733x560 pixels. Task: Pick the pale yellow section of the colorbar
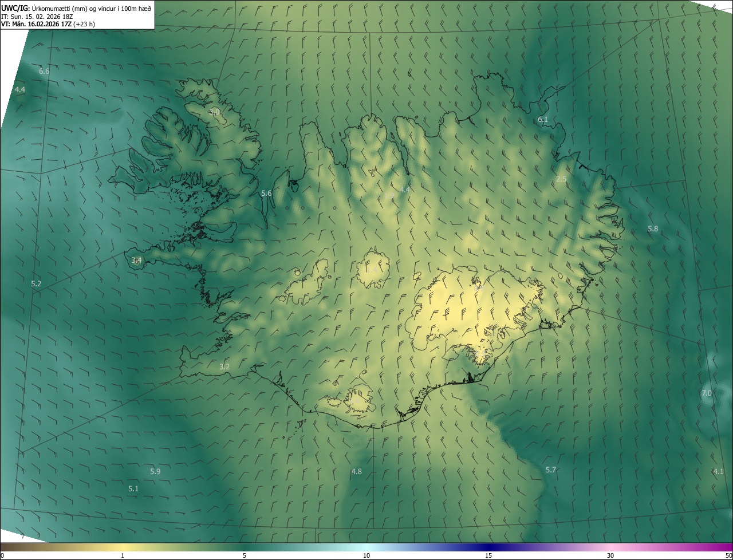coord(123,547)
